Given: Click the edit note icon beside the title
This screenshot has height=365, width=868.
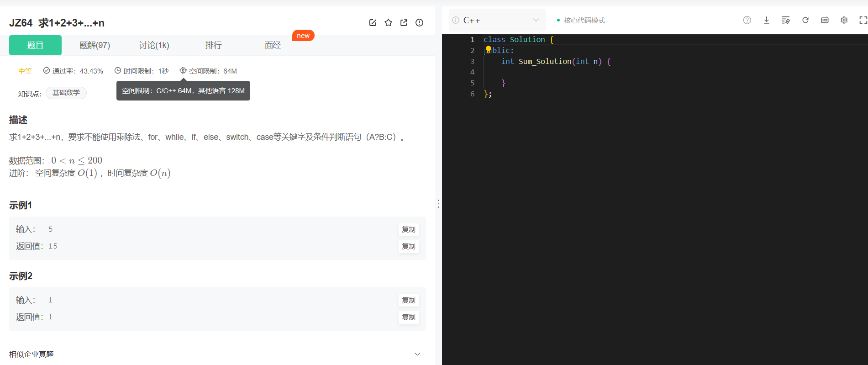Looking at the screenshot, I should tap(373, 23).
